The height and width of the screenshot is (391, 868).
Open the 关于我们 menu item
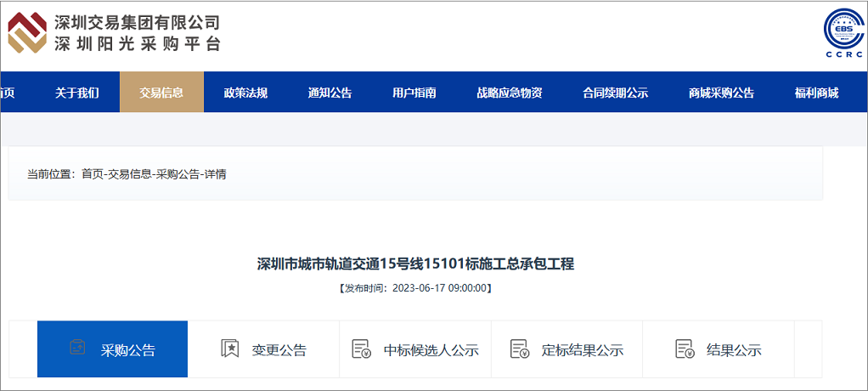point(77,93)
